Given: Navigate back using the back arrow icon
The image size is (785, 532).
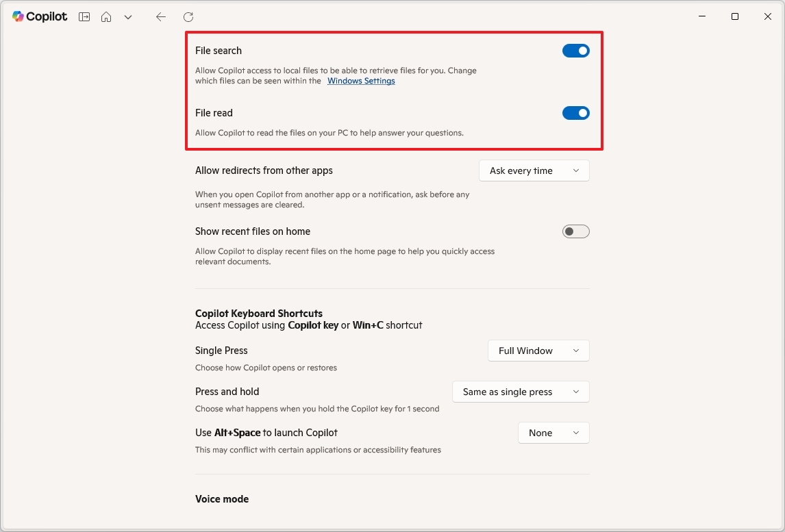Looking at the screenshot, I should click(x=160, y=16).
